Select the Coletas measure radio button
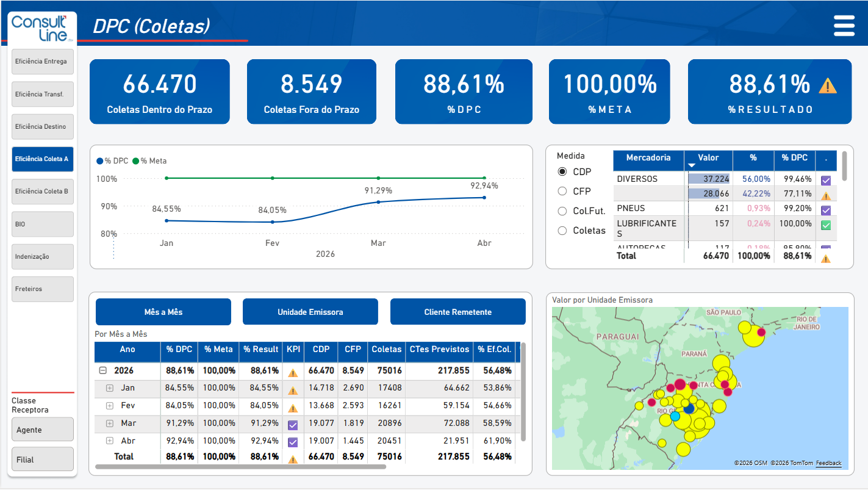The height and width of the screenshot is (490, 868). pos(562,231)
